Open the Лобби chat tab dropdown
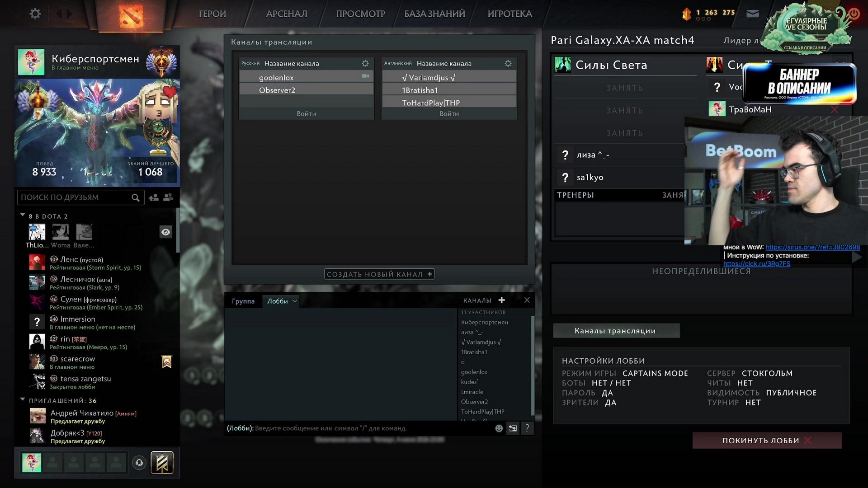 [x=295, y=301]
